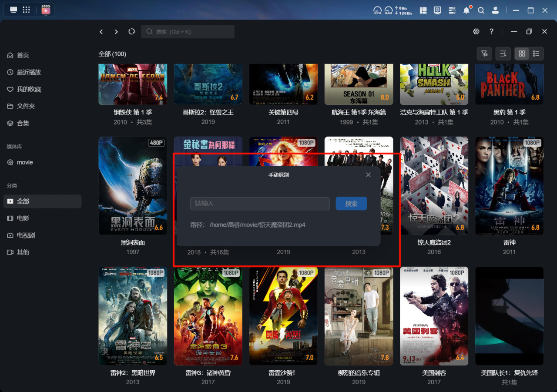Click the title 黑豹 第 1 季
The image size is (557, 392).
(509, 112)
